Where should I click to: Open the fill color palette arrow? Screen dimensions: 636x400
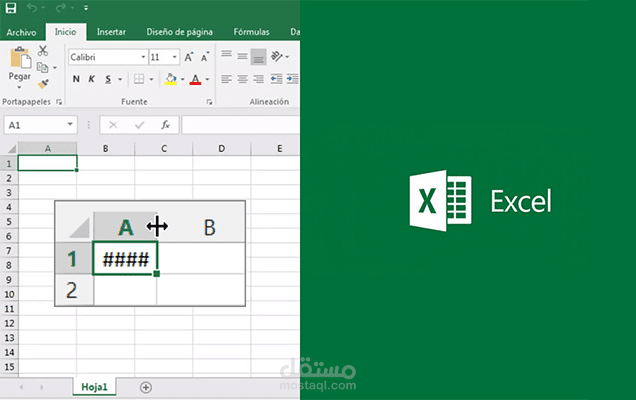tap(183, 79)
